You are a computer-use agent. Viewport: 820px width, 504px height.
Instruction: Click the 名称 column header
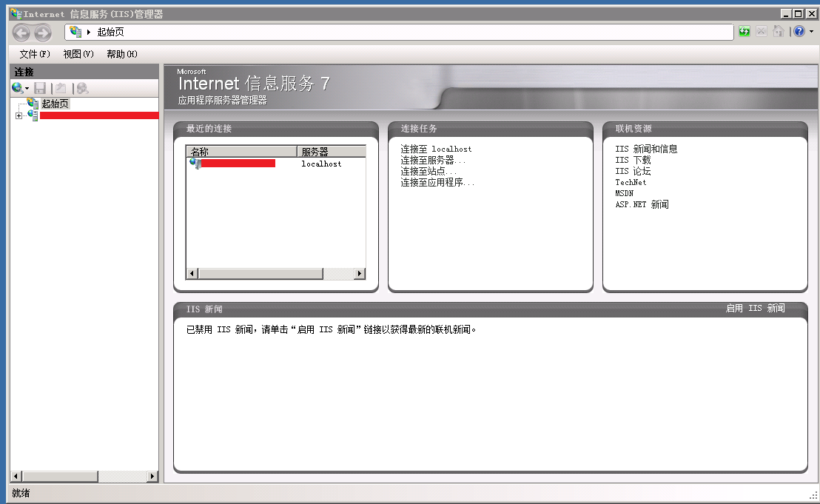point(241,152)
